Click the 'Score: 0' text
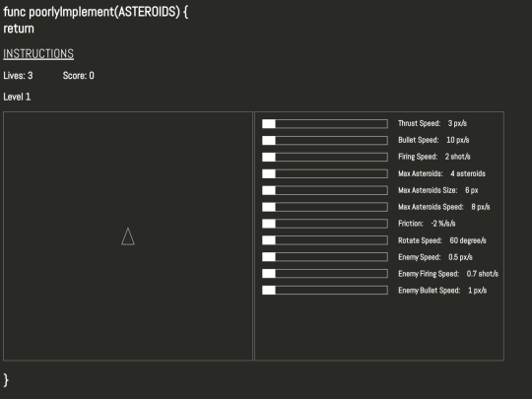 point(79,75)
